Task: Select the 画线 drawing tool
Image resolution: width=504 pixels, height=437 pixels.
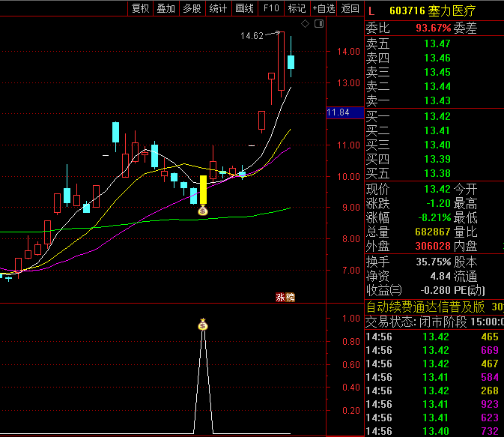Action: click(x=244, y=8)
